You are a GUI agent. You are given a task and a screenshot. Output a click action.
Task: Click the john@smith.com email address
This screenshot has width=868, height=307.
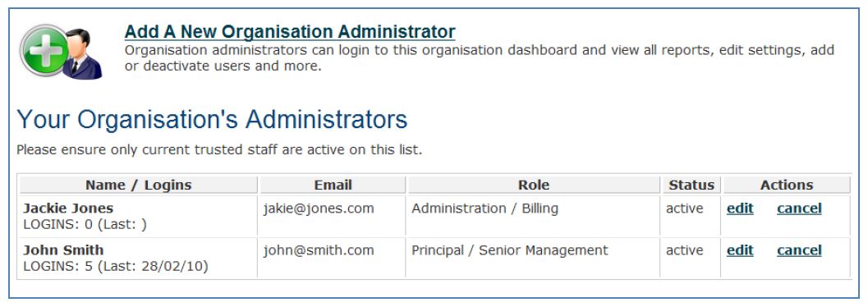[319, 250]
